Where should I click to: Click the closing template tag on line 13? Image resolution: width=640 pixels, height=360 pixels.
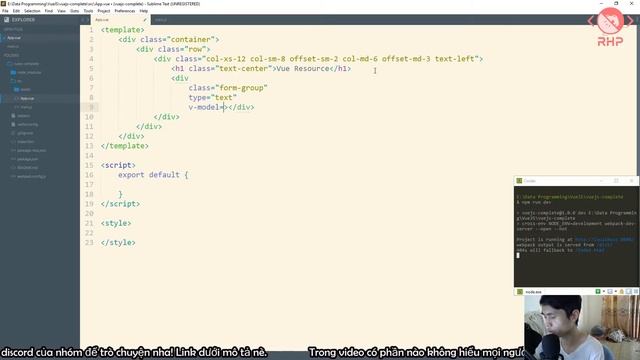click(124, 146)
